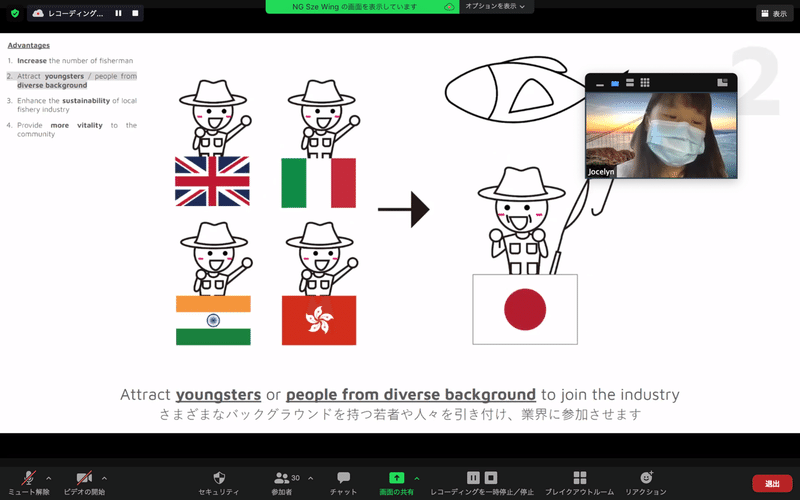Click the underlined word 'youngsters' in caption
The width and height of the screenshot is (800, 500).
218,395
